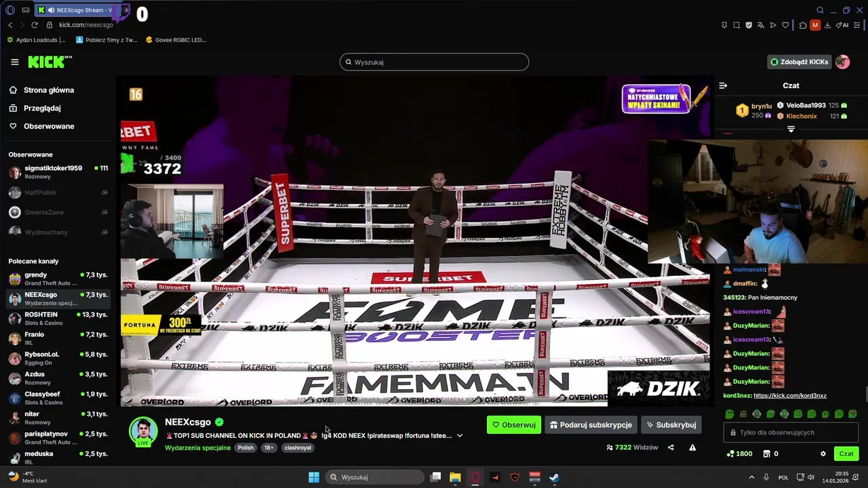Click Podaruj subskrypcje button
Screen dimensions: 868x488
[x=591, y=425]
